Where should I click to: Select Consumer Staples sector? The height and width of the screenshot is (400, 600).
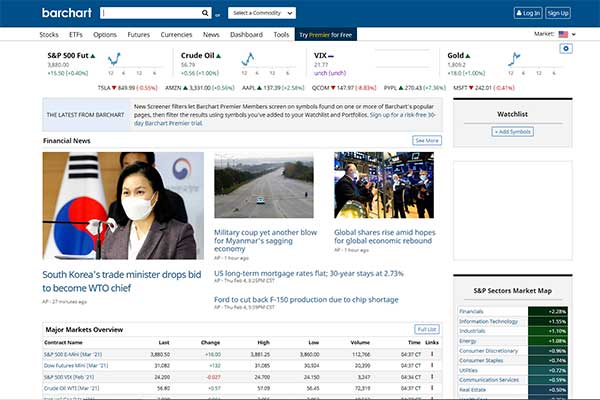[481, 360]
